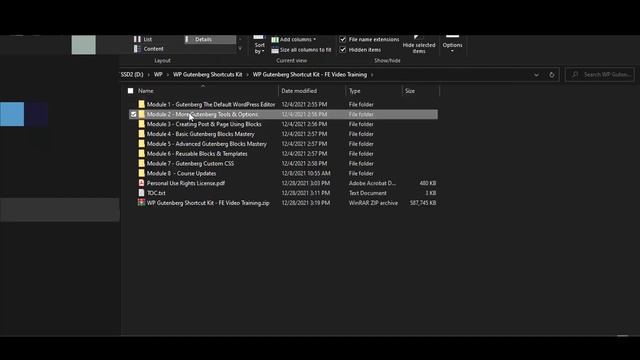Expand chevron after SSD2 (D:) breadcrumb

click(149, 75)
